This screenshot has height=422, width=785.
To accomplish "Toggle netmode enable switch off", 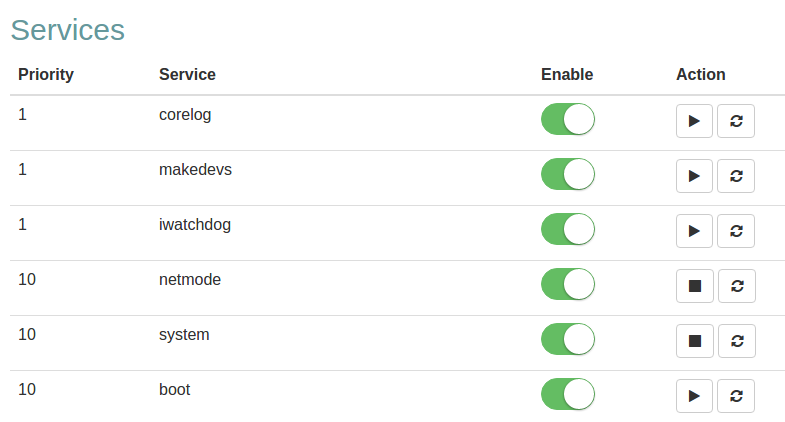I will coord(567,284).
